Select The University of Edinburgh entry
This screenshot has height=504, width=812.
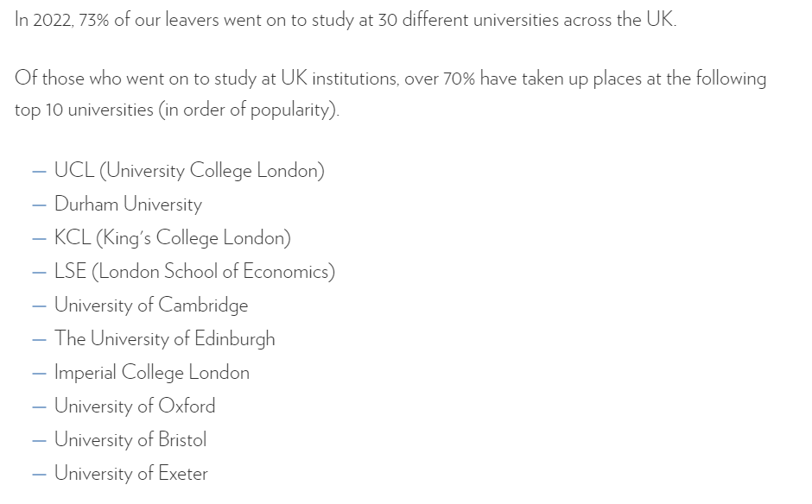pyautogui.click(x=165, y=339)
